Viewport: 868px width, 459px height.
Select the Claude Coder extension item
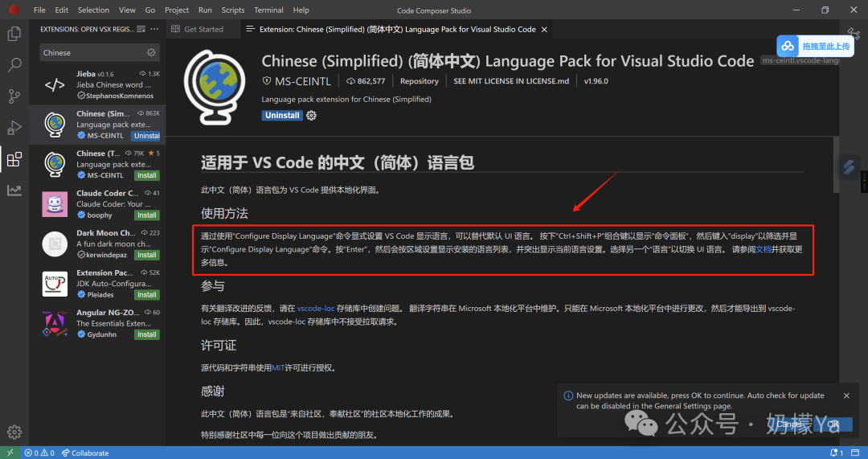point(97,204)
